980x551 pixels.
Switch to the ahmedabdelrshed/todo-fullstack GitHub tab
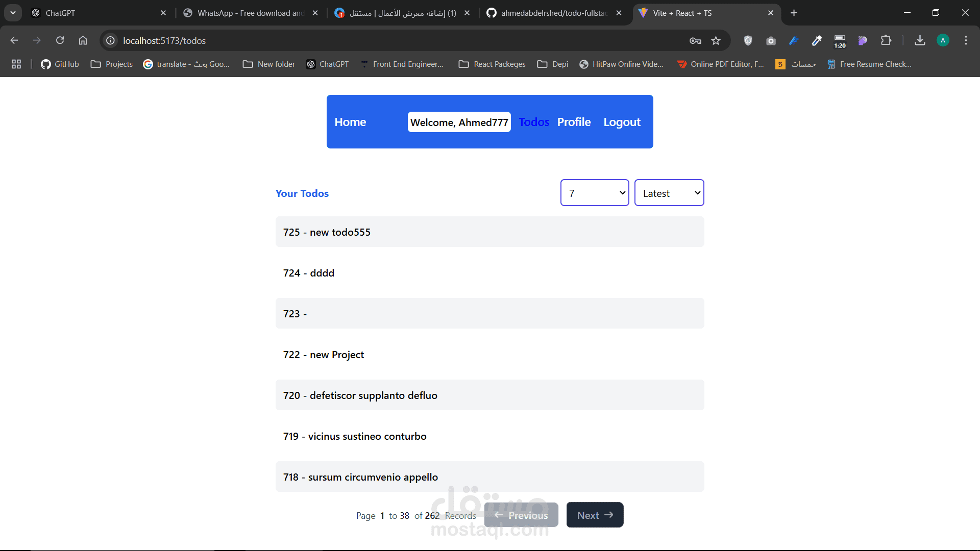pos(554,13)
